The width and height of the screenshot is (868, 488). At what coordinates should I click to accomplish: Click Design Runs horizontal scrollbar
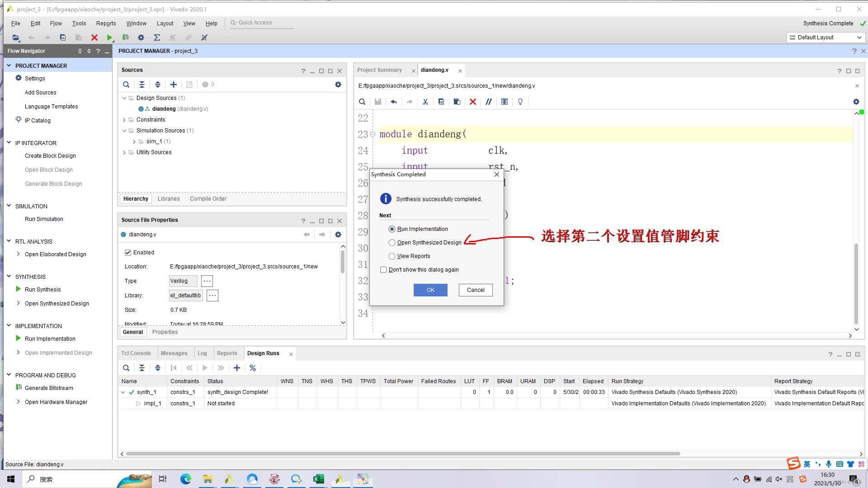click(402, 454)
